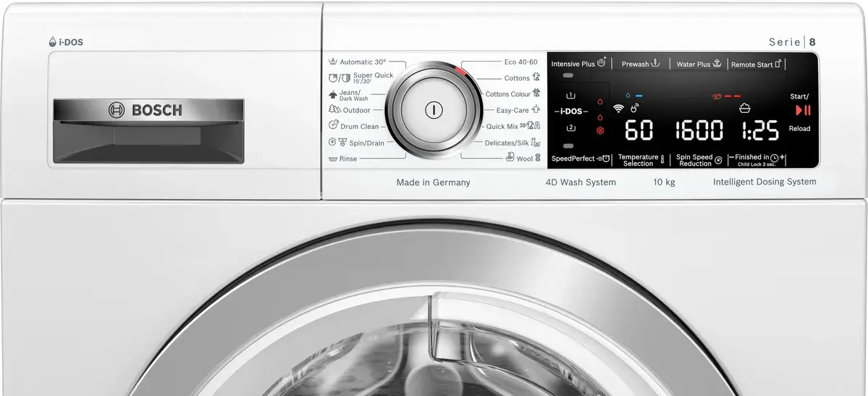Tap the wash basin icon above 1:25
This screenshot has width=868, height=396.
(x=744, y=108)
